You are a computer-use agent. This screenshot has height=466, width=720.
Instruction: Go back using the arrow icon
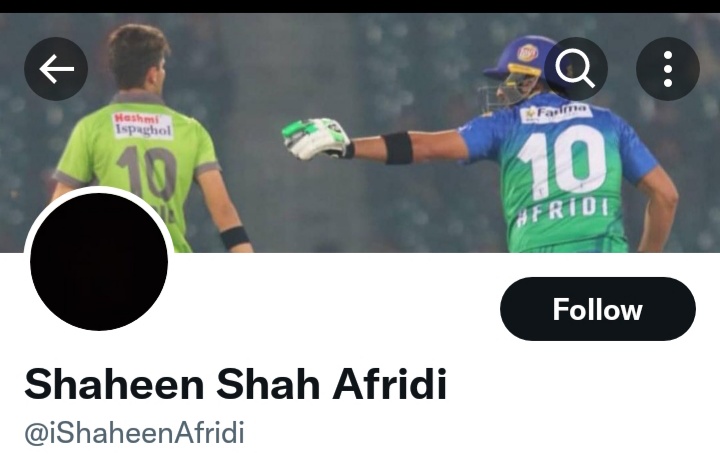(x=56, y=69)
